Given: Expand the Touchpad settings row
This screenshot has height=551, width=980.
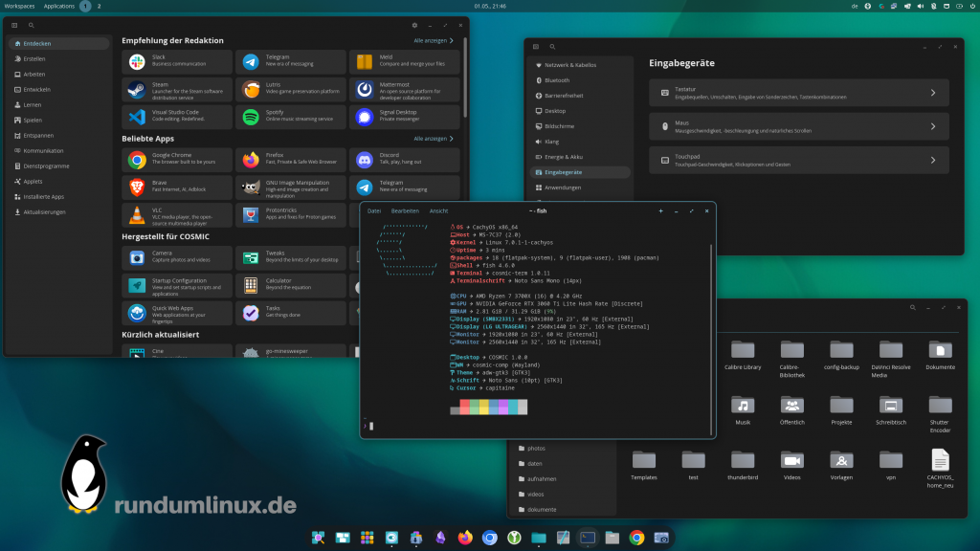Looking at the screenshot, I should point(799,160).
